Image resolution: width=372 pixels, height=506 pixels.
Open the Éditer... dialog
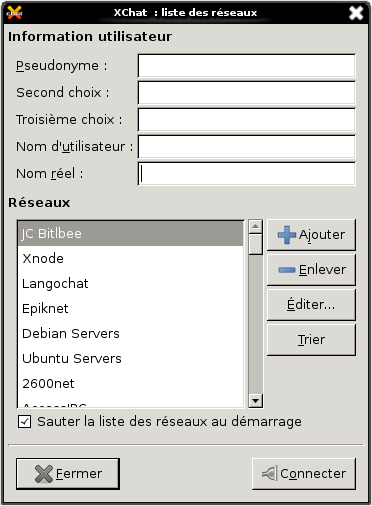pyautogui.click(x=311, y=305)
